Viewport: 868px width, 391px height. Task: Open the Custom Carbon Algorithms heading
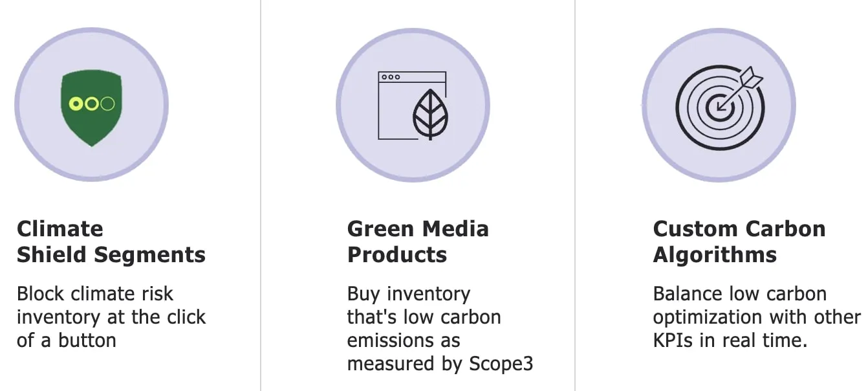point(739,241)
